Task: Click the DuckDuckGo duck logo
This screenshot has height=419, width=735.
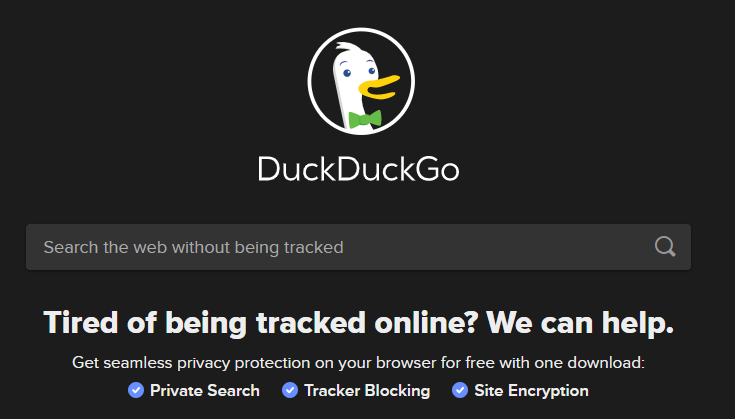Action: pyautogui.click(x=361, y=81)
